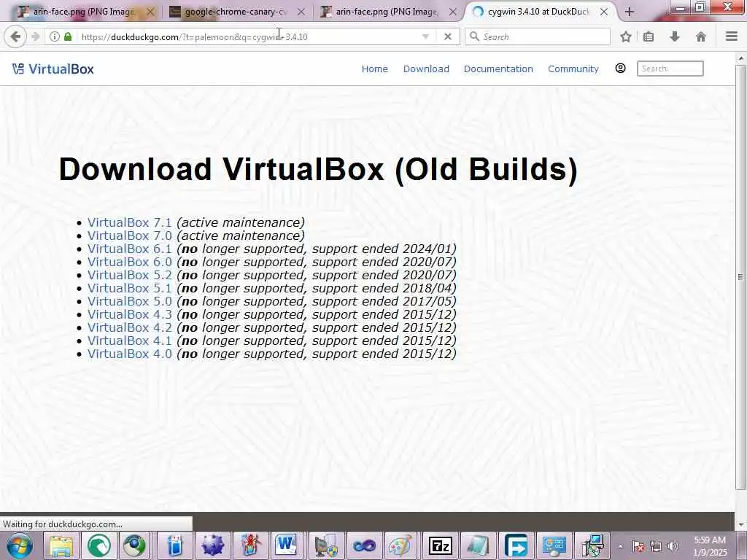Click the green padlock security icon
The width and height of the screenshot is (747, 560).
(x=68, y=36)
